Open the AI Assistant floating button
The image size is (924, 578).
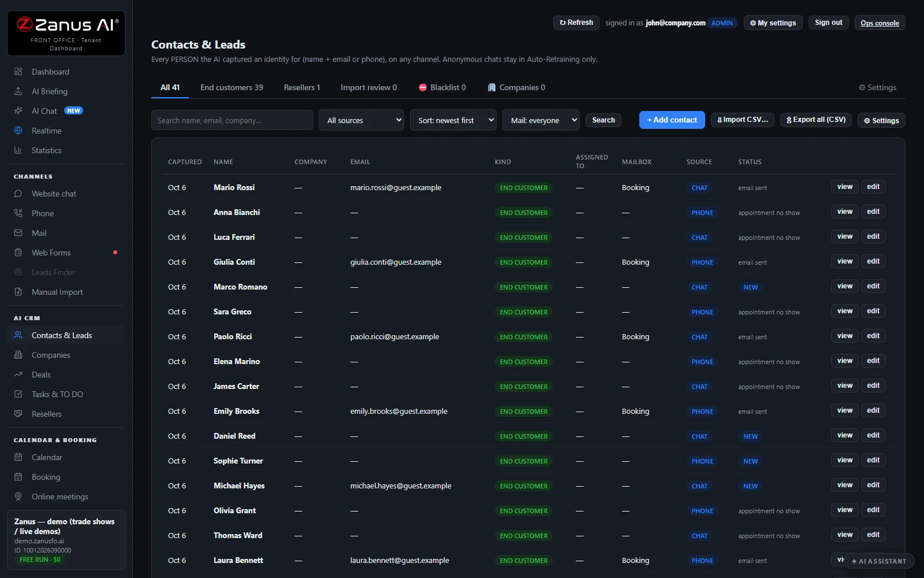(x=879, y=561)
